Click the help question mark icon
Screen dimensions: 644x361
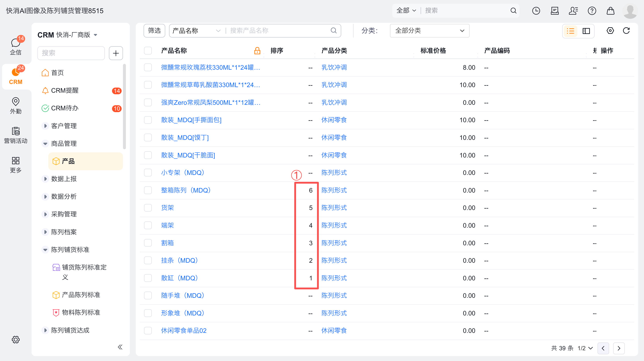click(x=592, y=11)
